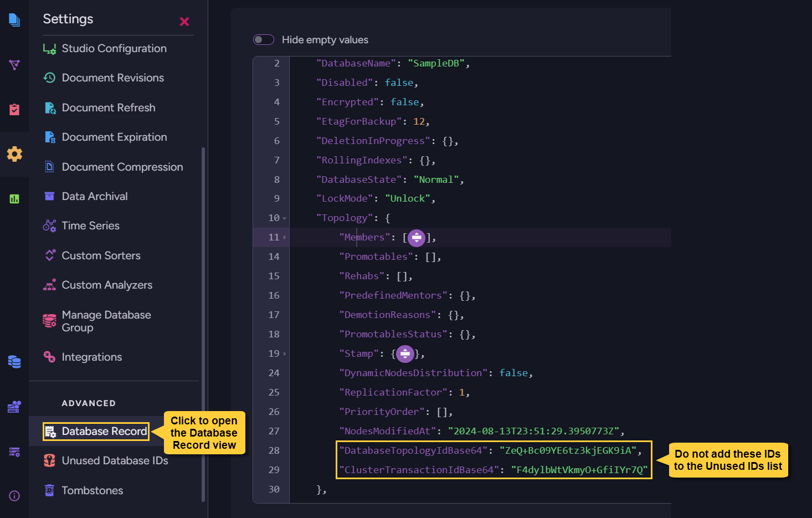Click the Data Archival icon
The width and height of the screenshot is (812, 518).
pos(49,196)
